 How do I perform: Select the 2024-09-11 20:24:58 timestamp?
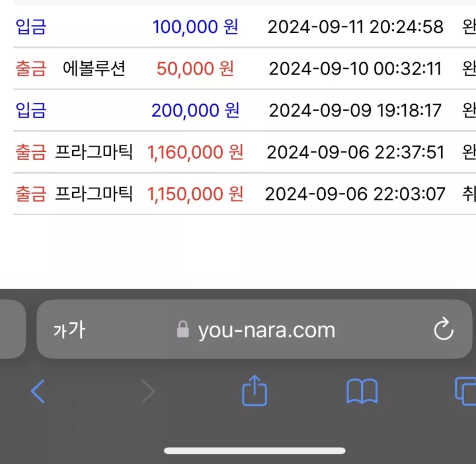pos(356,27)
